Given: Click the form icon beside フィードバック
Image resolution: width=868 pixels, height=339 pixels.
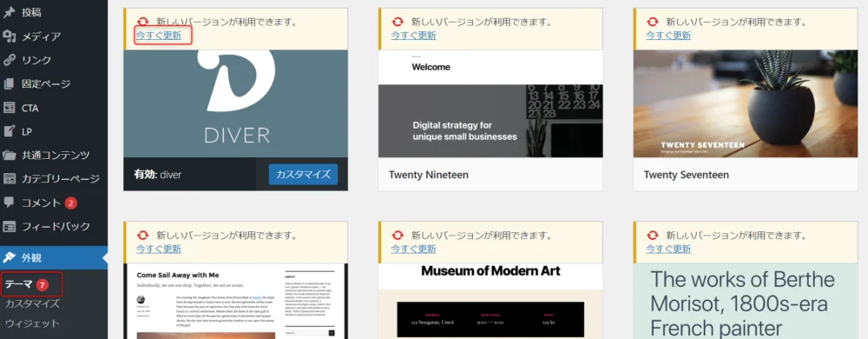Looking at the screenshot, I should [x=9, y=227].
